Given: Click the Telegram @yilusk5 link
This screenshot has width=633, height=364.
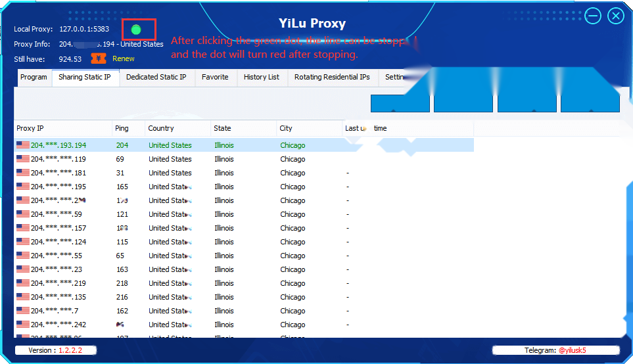Looking at the screenshot, I should (572, 350).
